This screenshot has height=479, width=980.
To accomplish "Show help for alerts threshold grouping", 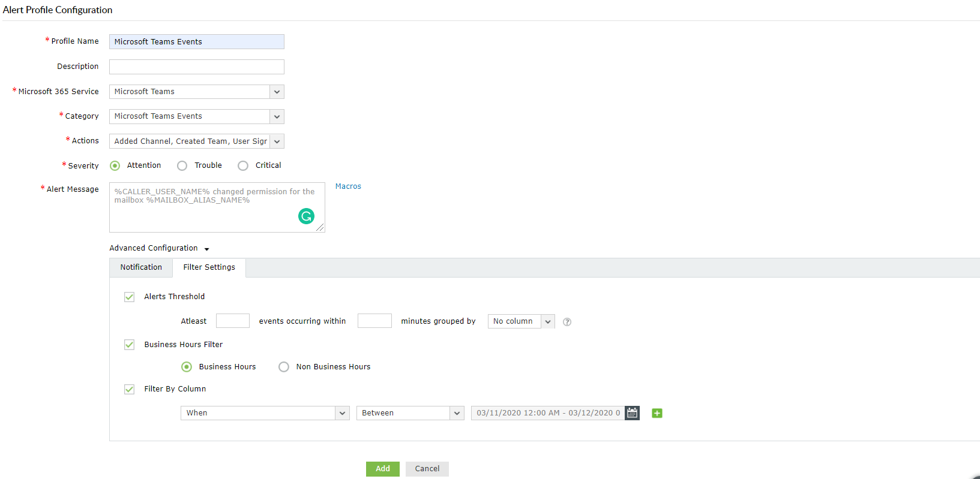I will pos(567,322).
